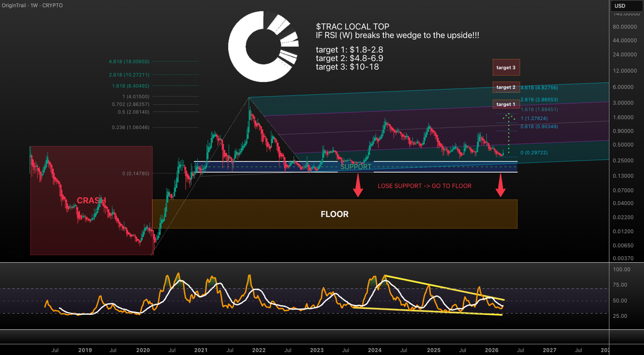Click 'target 1: $1.8-2.8' text line
Viewport: 644px width, 355px height.
[x=349, y=49]
